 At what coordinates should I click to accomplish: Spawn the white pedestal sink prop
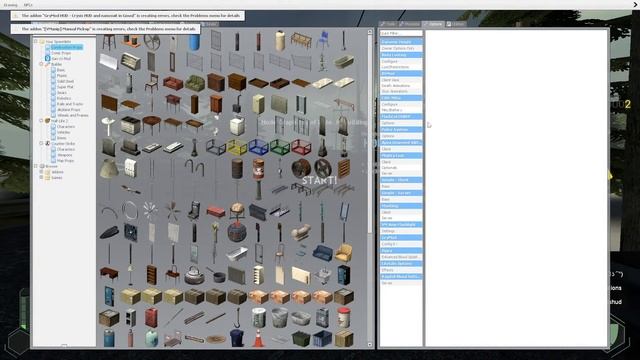[x=109, y=126]
